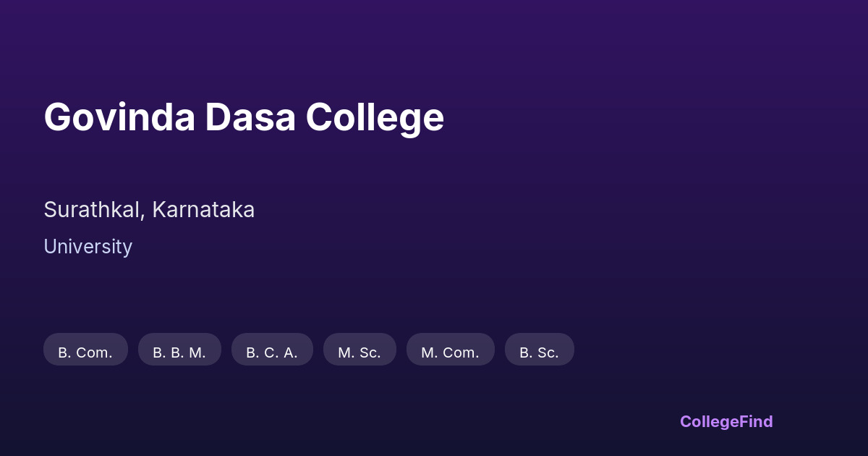
Task: Select the M. Com. course chip
Action: (x=450, y=352)
